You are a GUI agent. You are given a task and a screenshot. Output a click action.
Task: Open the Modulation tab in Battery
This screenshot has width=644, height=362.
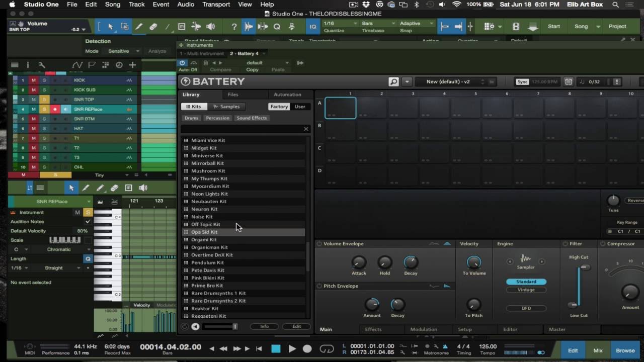[x=424, y=329]
